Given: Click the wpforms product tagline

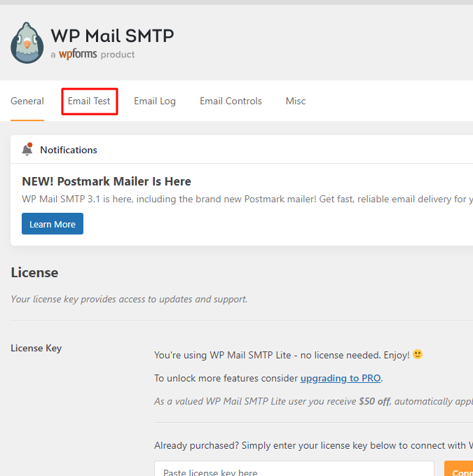Looking at the screenshot, I should point(92,55).
